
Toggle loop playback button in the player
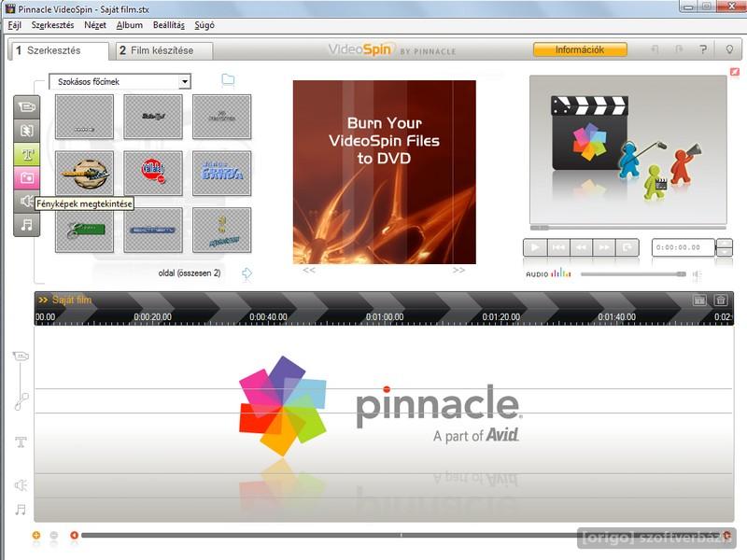pyautogui.click(x=627, y=247)
